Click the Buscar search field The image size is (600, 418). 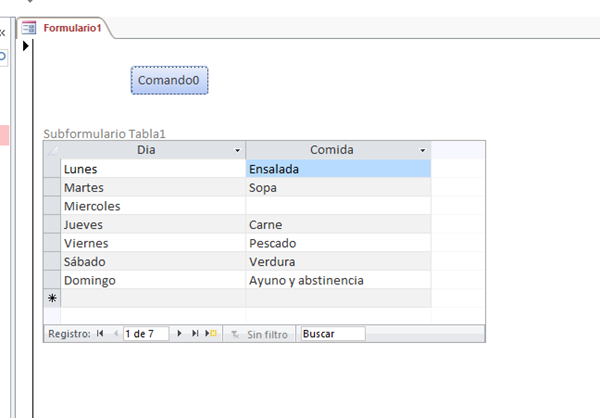click(x=332, y=334)
